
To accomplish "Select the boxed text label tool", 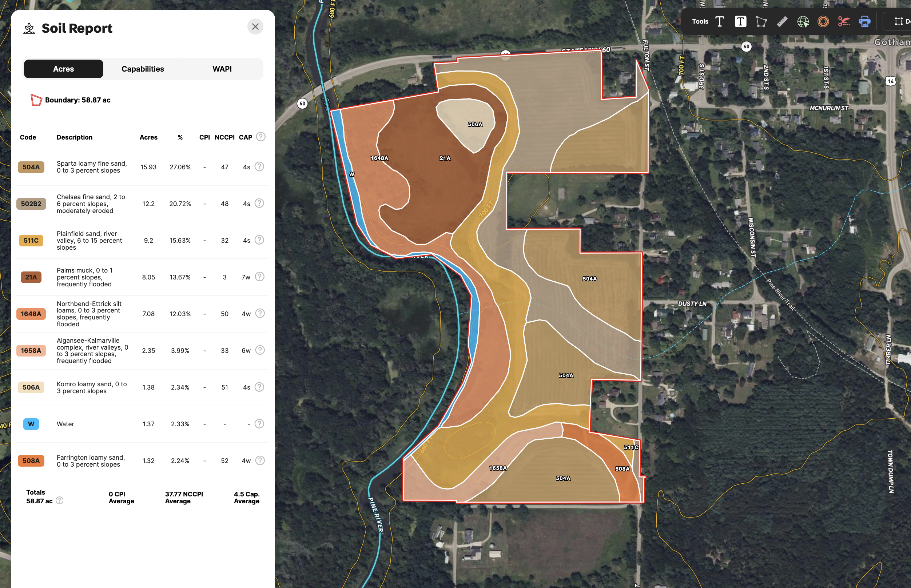I will click(x=740, y=21).
